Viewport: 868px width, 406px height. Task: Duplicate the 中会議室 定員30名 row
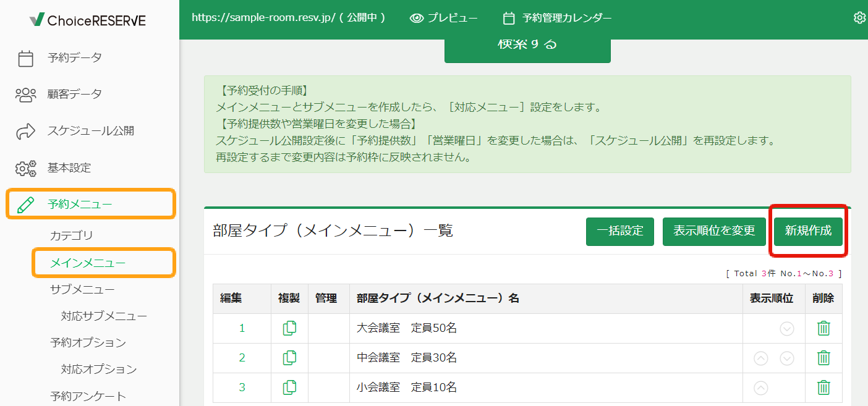pyautogui.click(x=289, y=358)
